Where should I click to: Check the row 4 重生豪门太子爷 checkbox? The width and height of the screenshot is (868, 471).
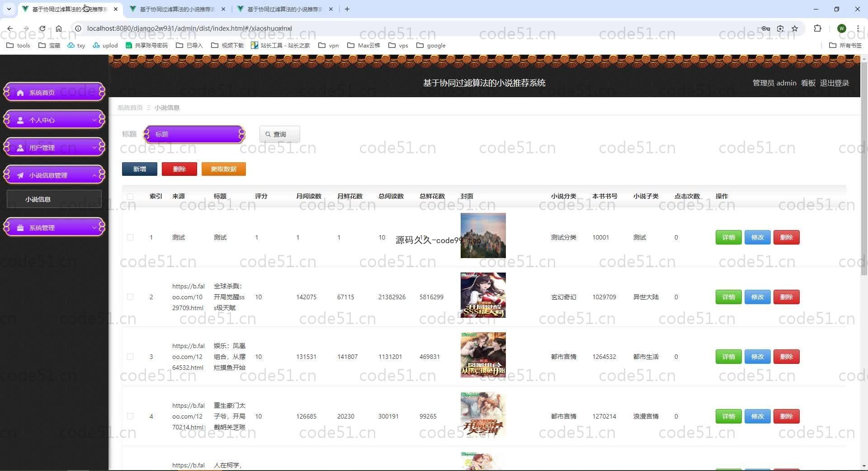coord(130,416)
